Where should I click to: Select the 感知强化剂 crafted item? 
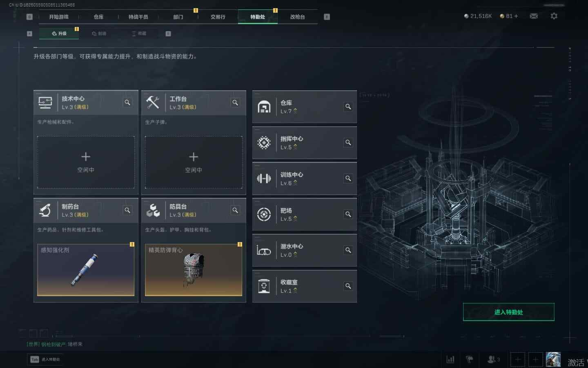tap(86, 270)
